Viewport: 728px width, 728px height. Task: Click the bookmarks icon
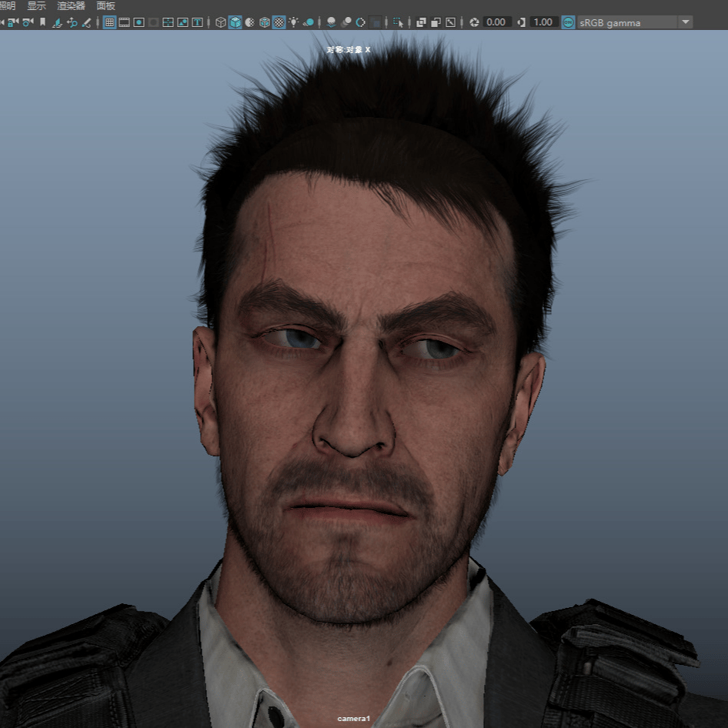click(43, 22)
